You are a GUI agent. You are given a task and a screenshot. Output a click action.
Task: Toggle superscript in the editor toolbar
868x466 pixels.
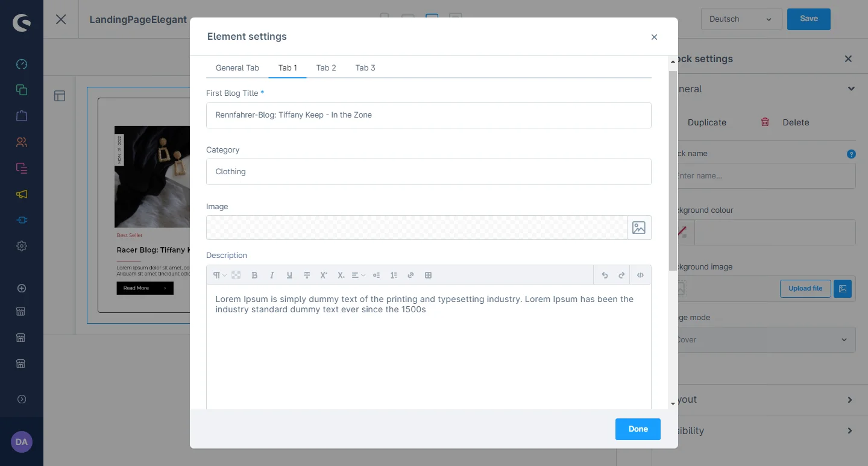tap(324, 276)
